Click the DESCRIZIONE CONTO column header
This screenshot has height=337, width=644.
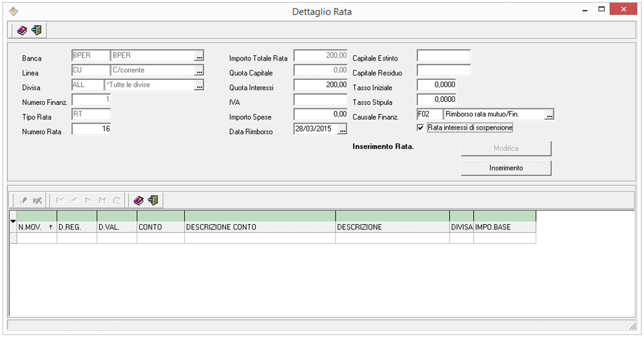tap(260, 227)
